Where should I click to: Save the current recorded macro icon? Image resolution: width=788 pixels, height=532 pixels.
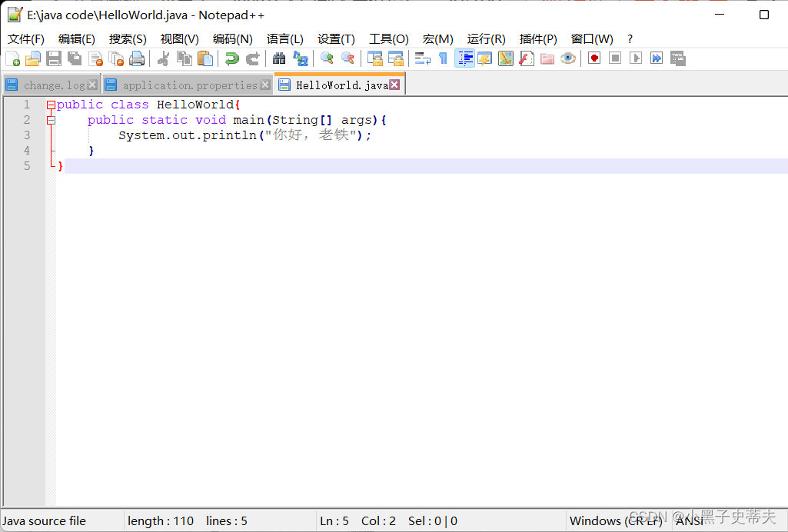(677, 58)
